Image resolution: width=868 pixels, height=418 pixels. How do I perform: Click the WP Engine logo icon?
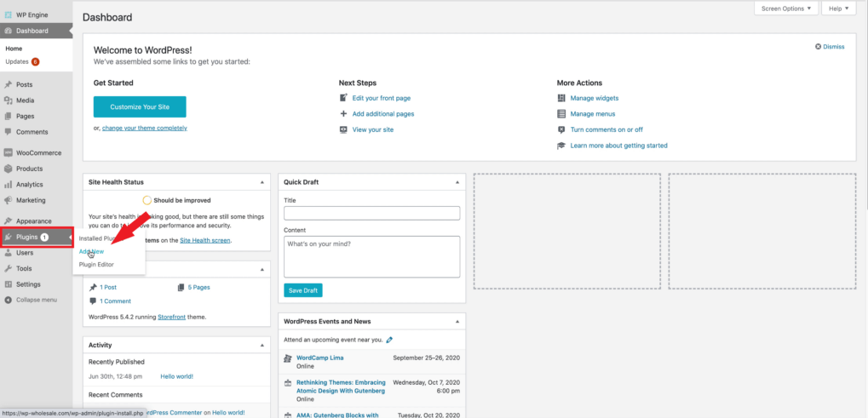pyautogui.click(x=8, y=15)
